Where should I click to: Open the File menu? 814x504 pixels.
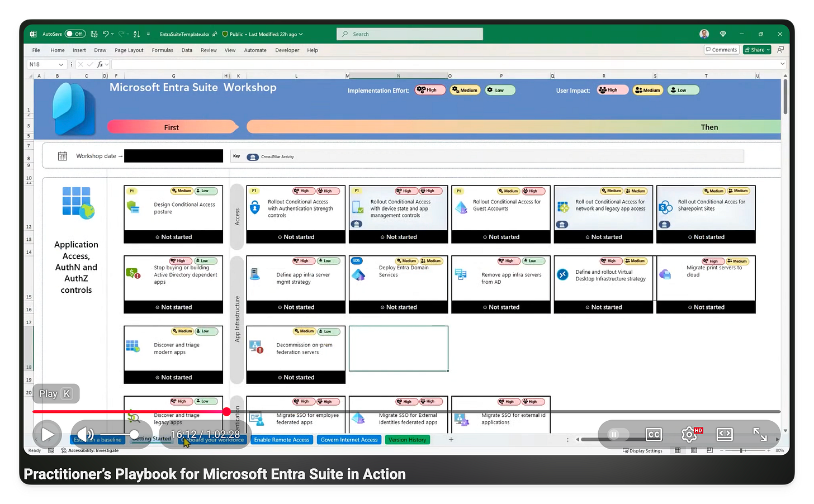(36, 50)
